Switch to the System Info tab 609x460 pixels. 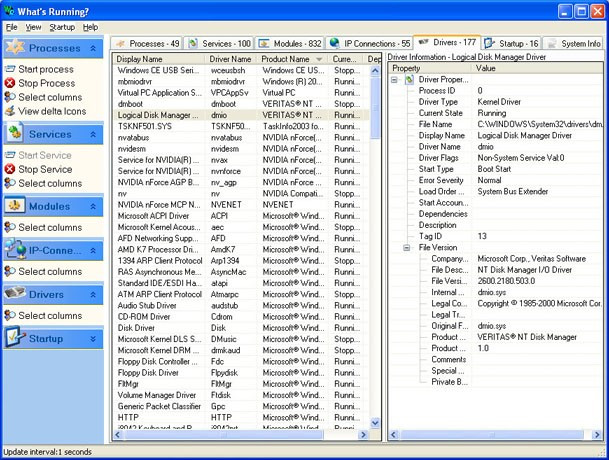tap(574, 44)
